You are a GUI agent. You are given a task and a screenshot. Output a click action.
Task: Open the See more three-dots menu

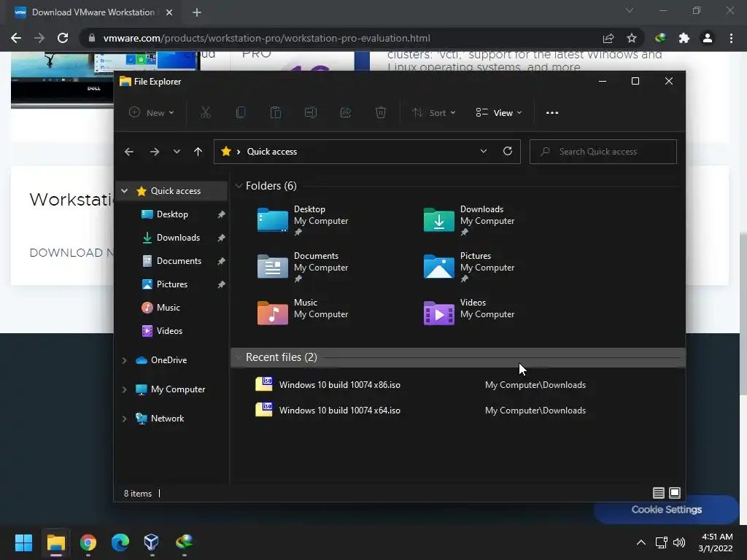click(552, 113)
